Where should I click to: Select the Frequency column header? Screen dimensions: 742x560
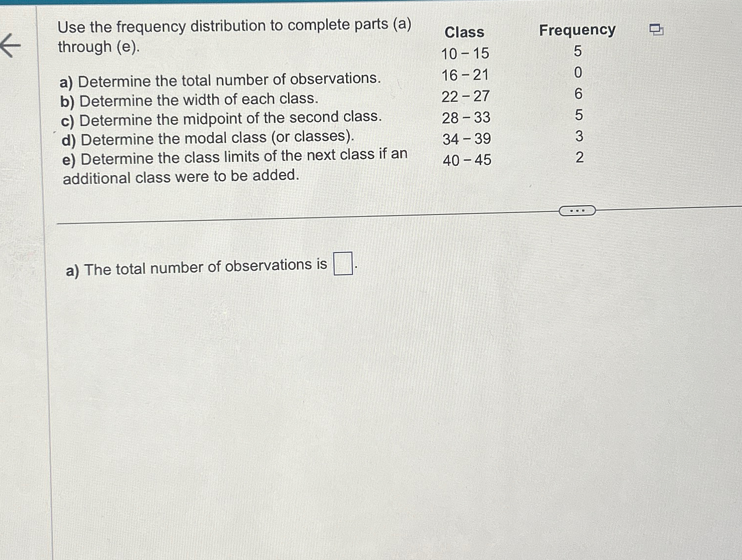(x=577, y=31)
